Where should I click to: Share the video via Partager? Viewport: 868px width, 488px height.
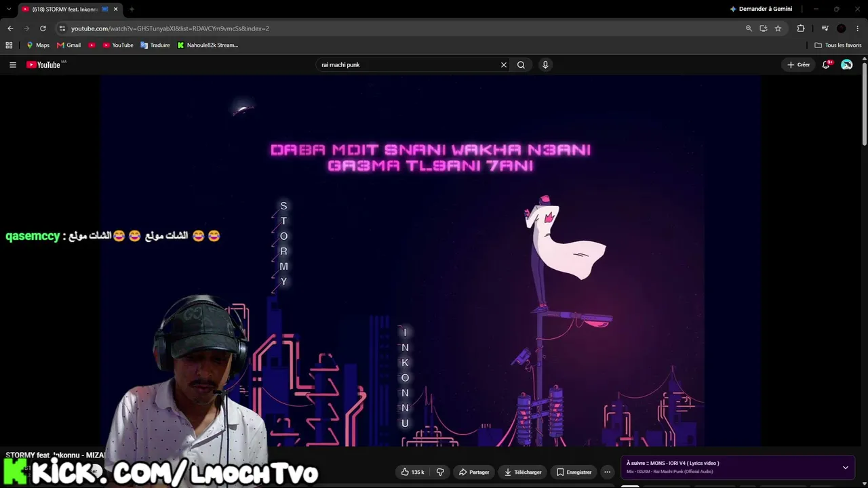(474, 472)
